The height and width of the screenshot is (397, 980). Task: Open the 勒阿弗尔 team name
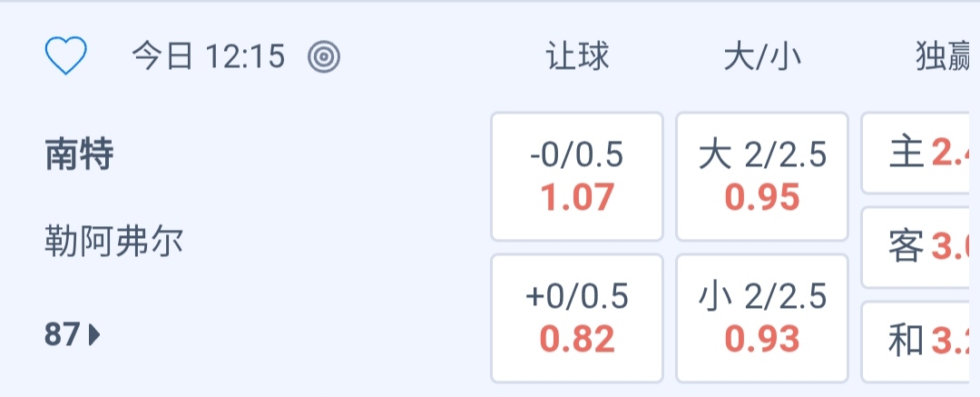click(113, 242)
